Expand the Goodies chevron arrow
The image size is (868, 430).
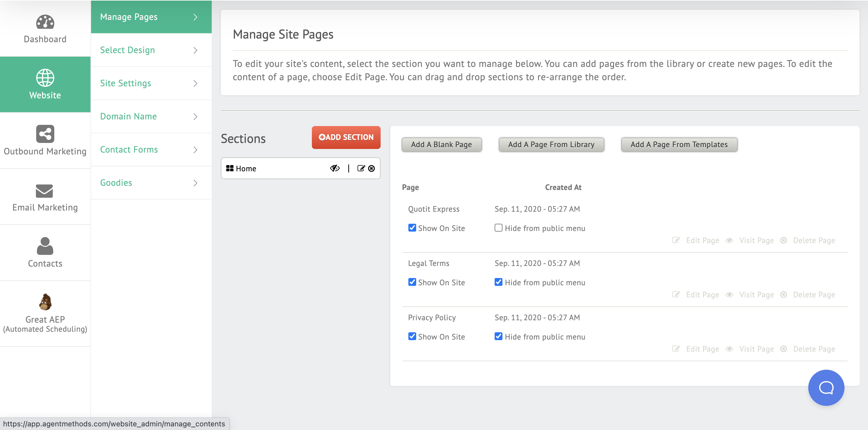coord(195,183)
